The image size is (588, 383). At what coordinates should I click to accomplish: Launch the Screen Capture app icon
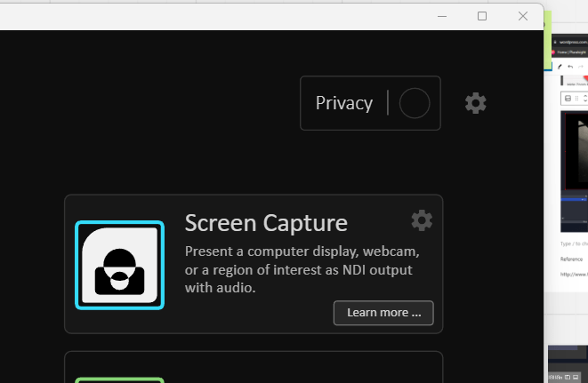tap(119, 265)
